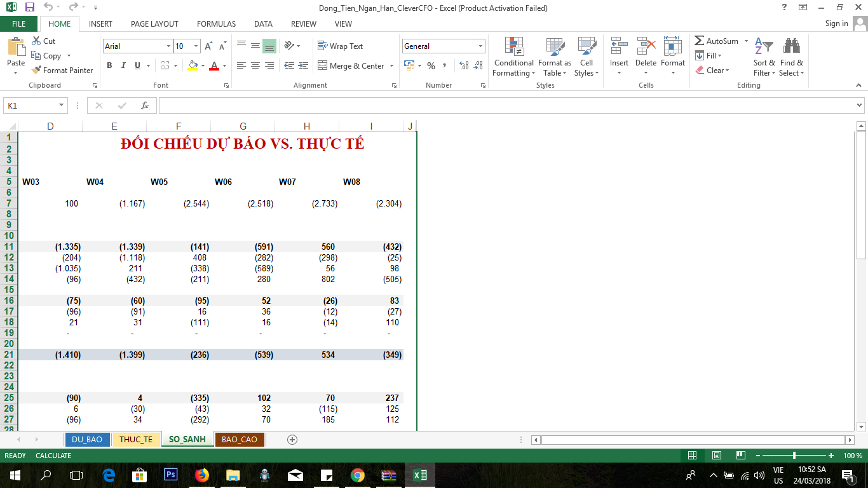Toggle Bold formatting
Image resolution: width=868 pixels, height=488 pixels.
click(x=109, y=65)
